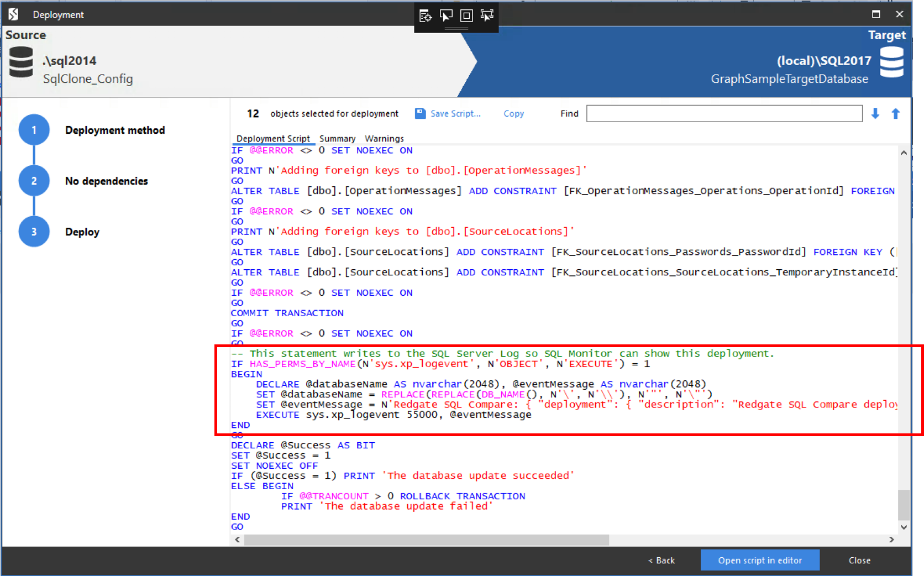Screen dimensions: 924x576
Task: Toggle the Select Element debugging tool
Action: pos(446,15)
